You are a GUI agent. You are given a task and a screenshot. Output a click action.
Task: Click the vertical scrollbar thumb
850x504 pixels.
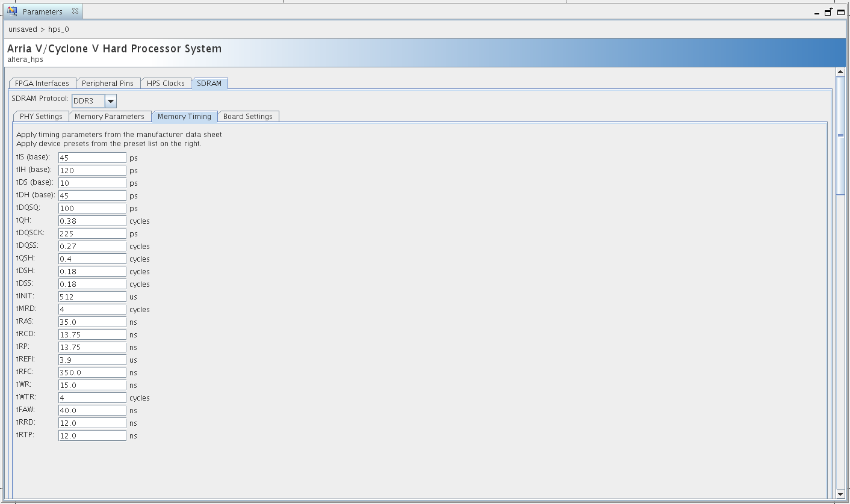840,136
